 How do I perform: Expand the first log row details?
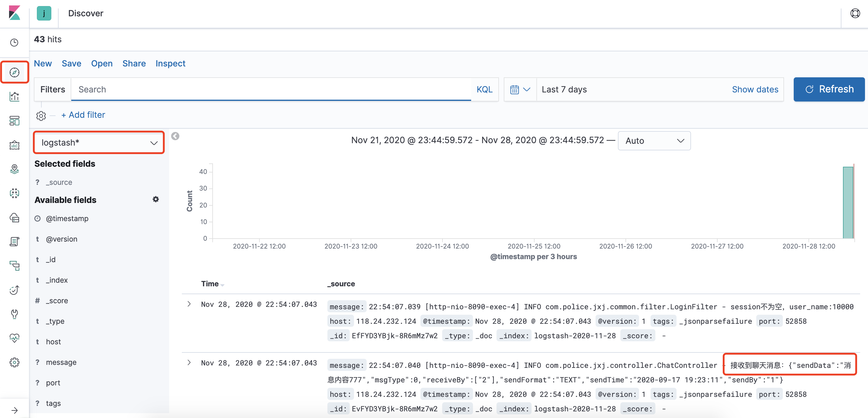189,304
